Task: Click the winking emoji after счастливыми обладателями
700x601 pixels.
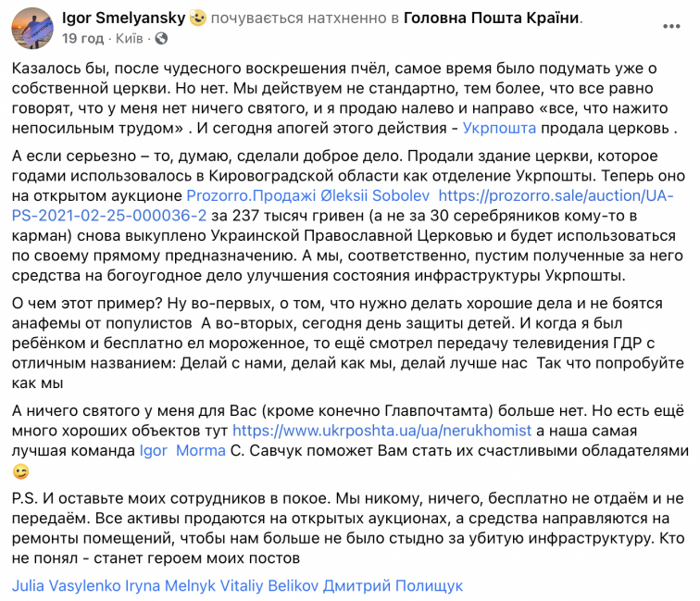Action: 20,472
